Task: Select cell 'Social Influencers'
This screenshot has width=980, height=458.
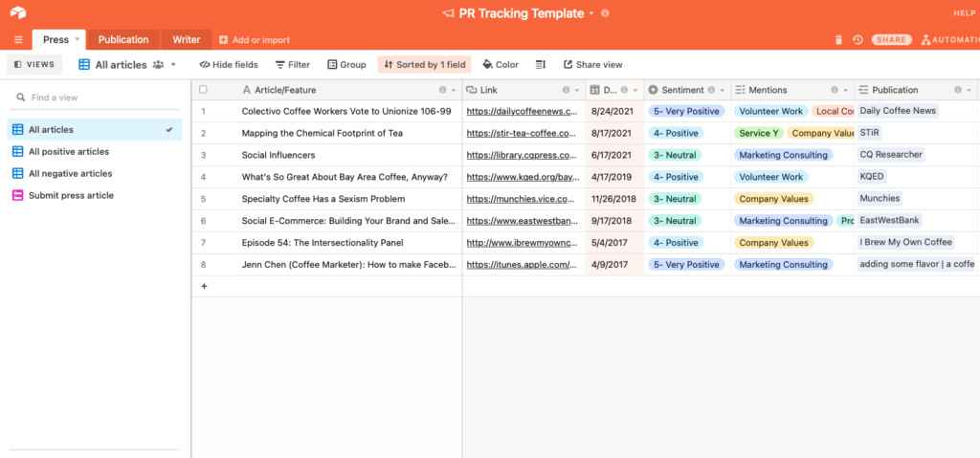Action: (326, 155)
